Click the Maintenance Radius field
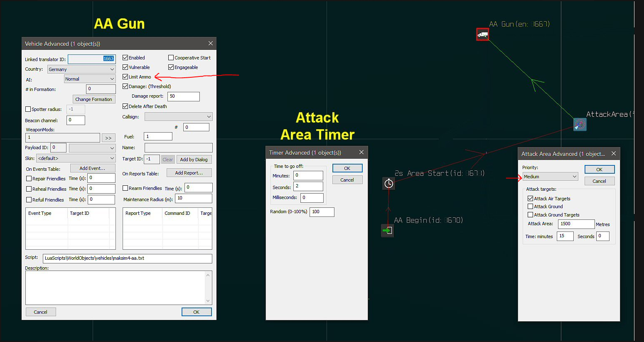 (x=194, y=199)
